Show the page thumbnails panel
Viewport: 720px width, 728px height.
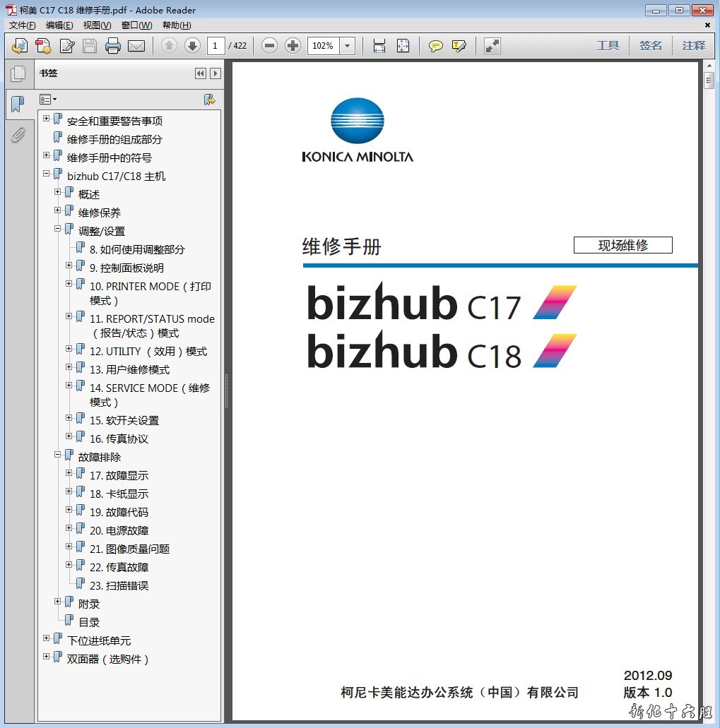(18, 73)
